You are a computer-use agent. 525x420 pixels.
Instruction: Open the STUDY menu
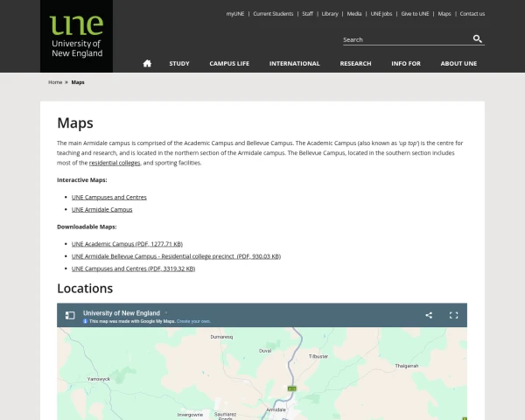tap(179, 63)
